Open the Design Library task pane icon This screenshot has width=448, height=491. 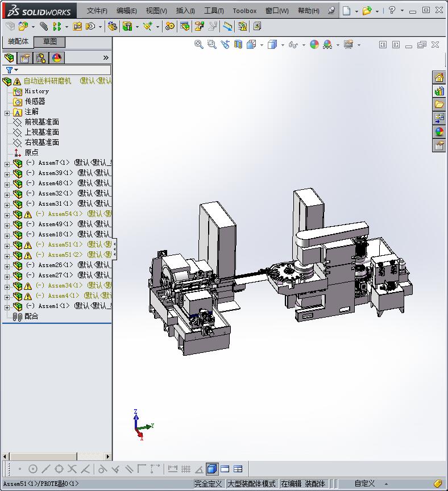[439, 91]
